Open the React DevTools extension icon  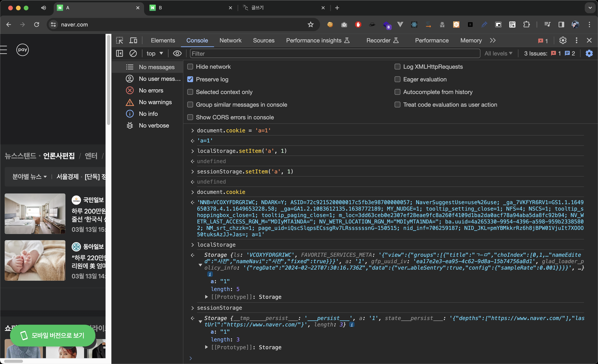[x=414, y=25]
